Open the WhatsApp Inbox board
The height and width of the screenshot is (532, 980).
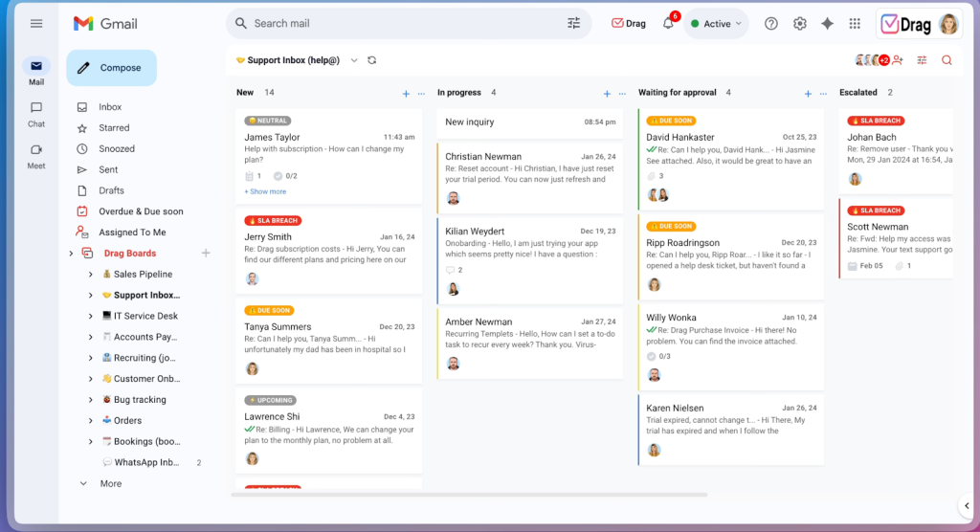tap(146, 462)
